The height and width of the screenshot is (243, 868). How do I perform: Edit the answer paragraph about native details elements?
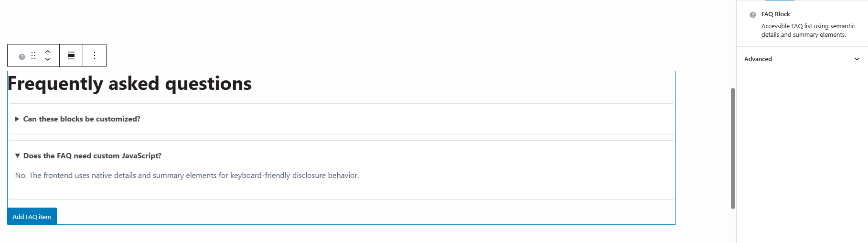pyautogui.click(x=187, y=176)
